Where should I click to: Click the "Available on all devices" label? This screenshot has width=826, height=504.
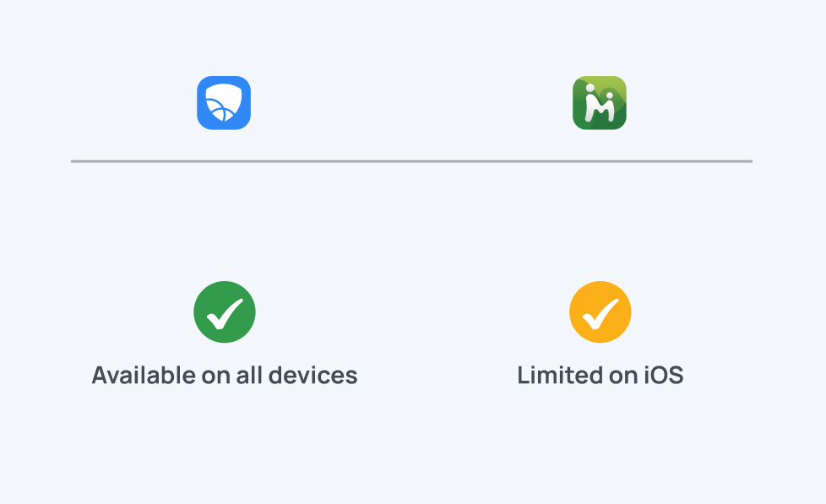coord(225,375)
